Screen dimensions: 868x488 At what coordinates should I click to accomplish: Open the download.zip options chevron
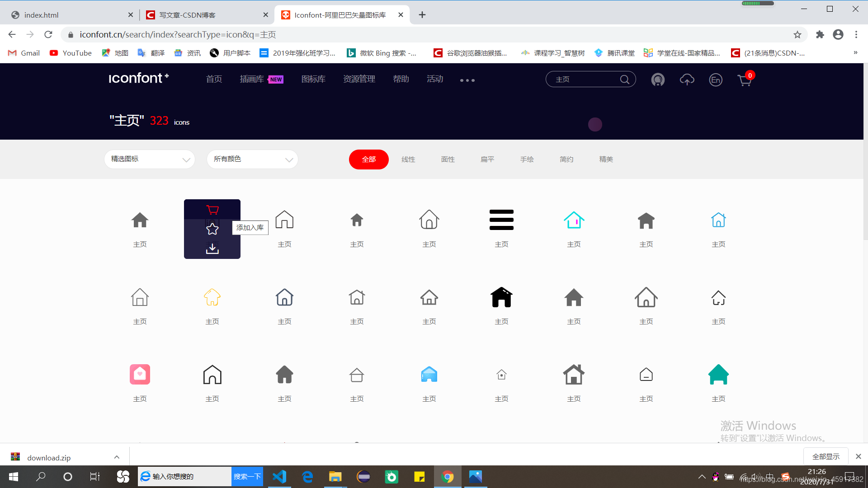point(117,457)
